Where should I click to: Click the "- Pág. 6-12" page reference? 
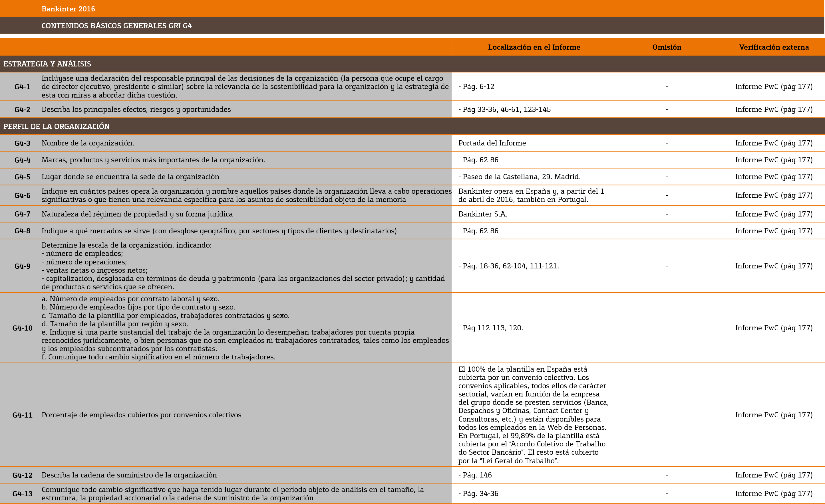tap(476, 87)
